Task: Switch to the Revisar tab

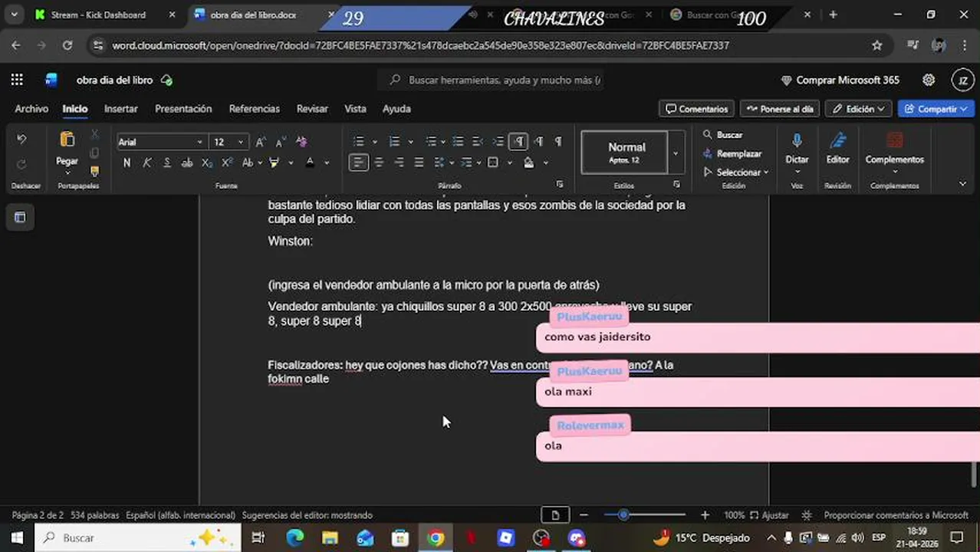Action: [x=312, y=109]
